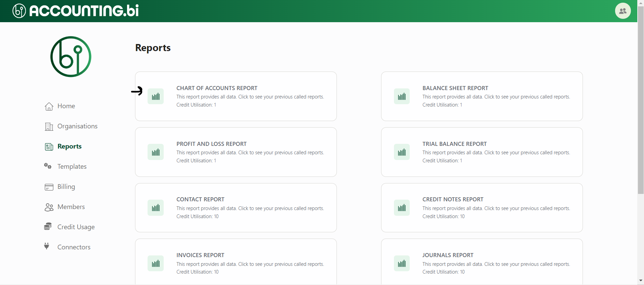
Task: Open INVOICES REPORT title
Action: pos(200,255)
